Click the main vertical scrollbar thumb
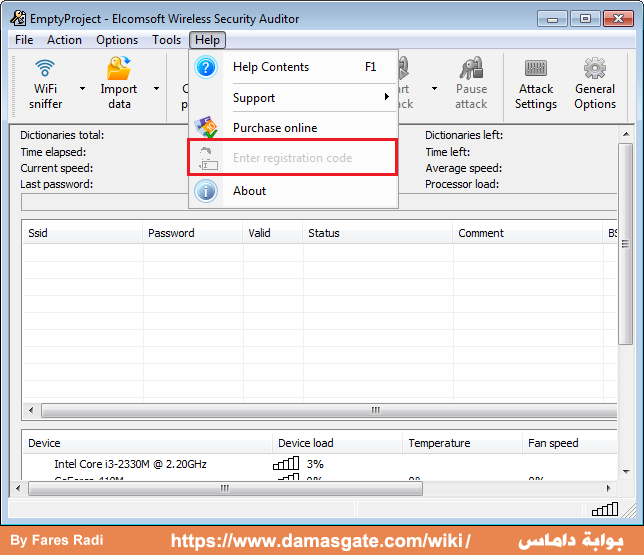Viewport: 644px width, 555px height. [626, 244]
